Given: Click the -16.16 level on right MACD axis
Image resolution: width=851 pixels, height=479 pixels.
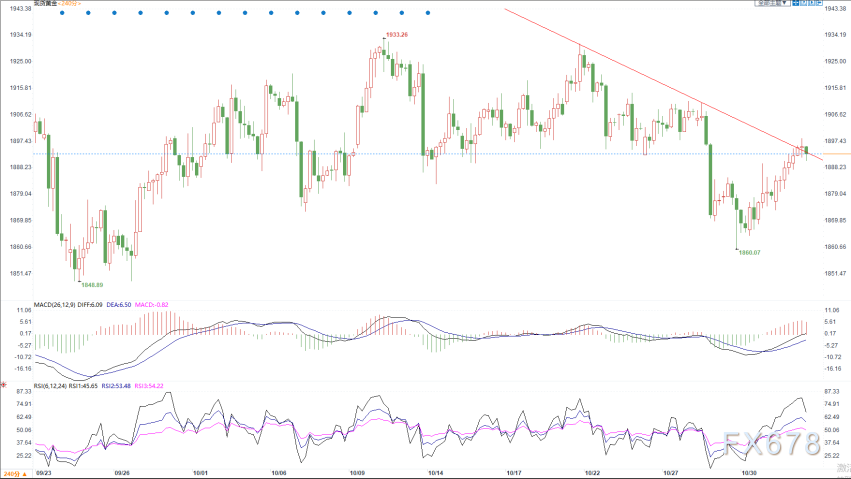Looking at the screenshot, I should [833, 369].
